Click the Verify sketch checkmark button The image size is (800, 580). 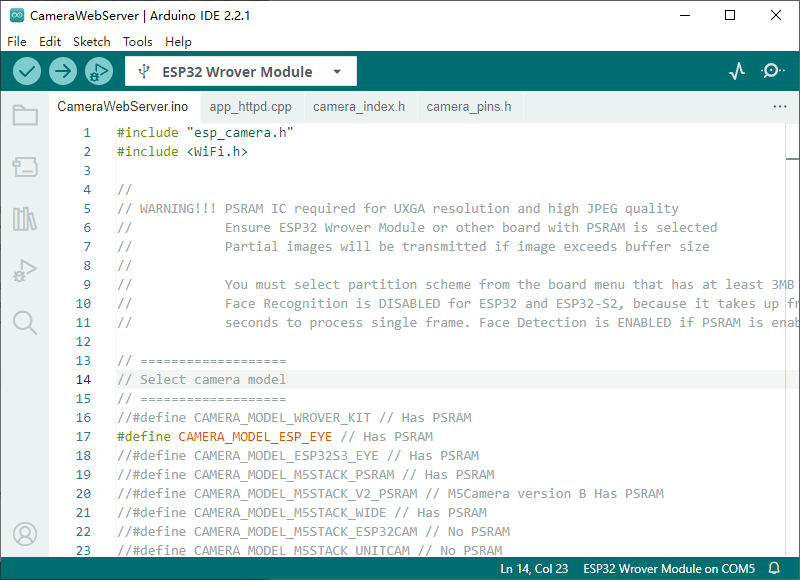27,71
